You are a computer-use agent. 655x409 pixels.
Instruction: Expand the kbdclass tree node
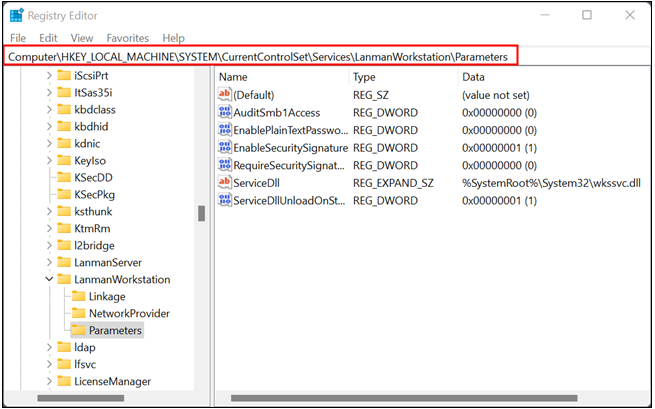(x=48, y=109)
